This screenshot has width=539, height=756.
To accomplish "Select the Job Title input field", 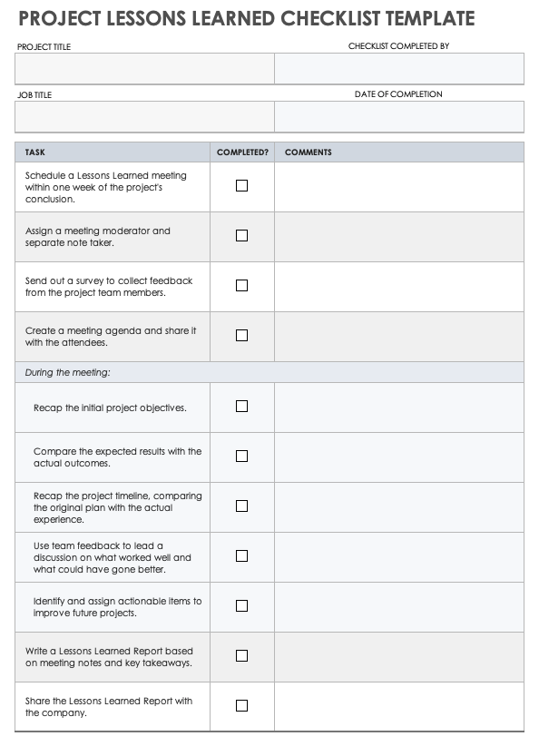I will coord(144,116).
